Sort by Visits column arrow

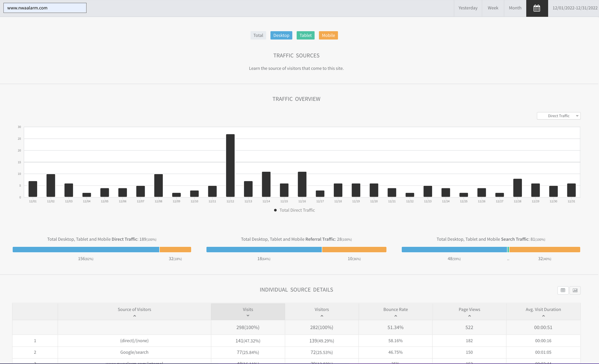click(x=248, y=316)
